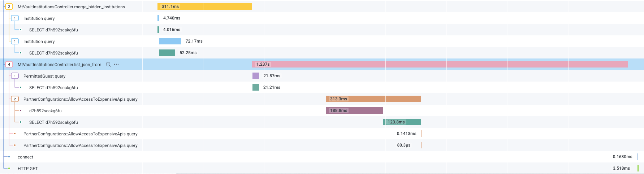This screenshot has height=174, width=644.
Task: Select the PartnerConfigurations query row showing 80.3µs
Action: pos(80,145)
